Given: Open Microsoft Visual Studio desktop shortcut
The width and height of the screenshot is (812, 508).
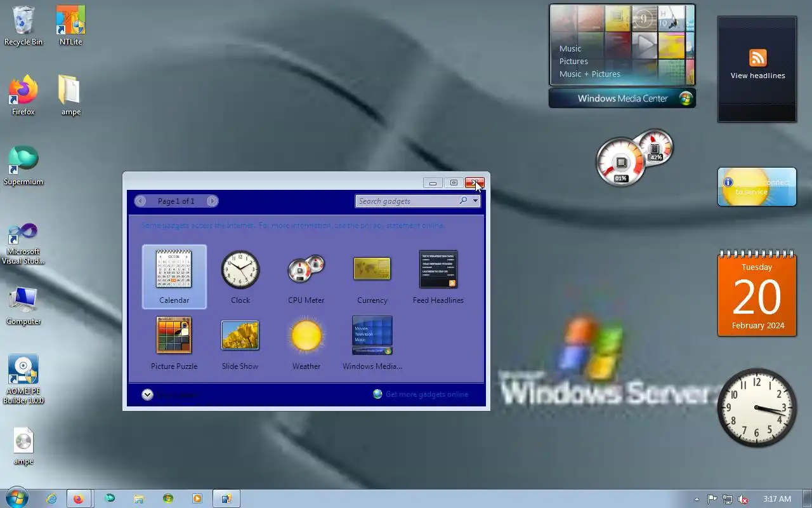Looking at the screenshot, I should point(23,243).
